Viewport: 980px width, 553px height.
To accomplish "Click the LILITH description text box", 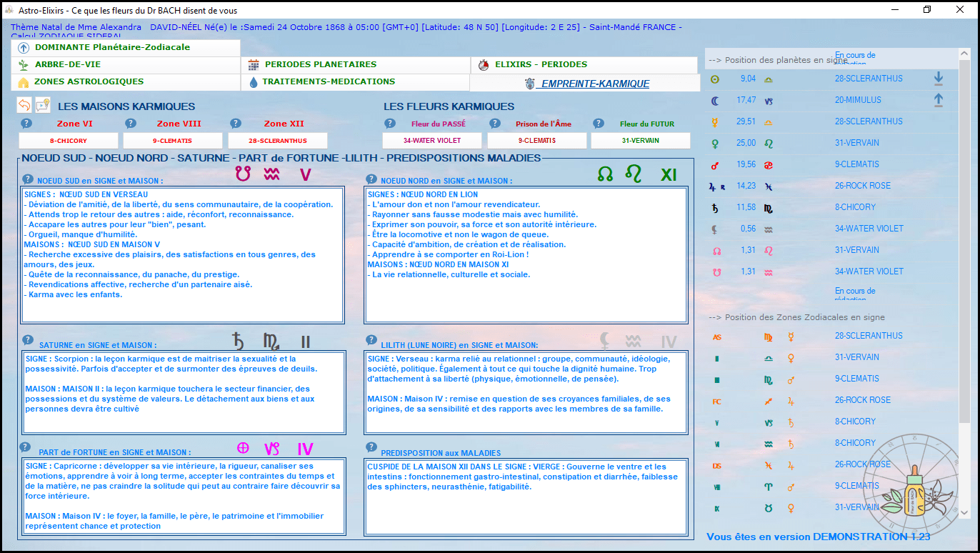I will point(526,392).
